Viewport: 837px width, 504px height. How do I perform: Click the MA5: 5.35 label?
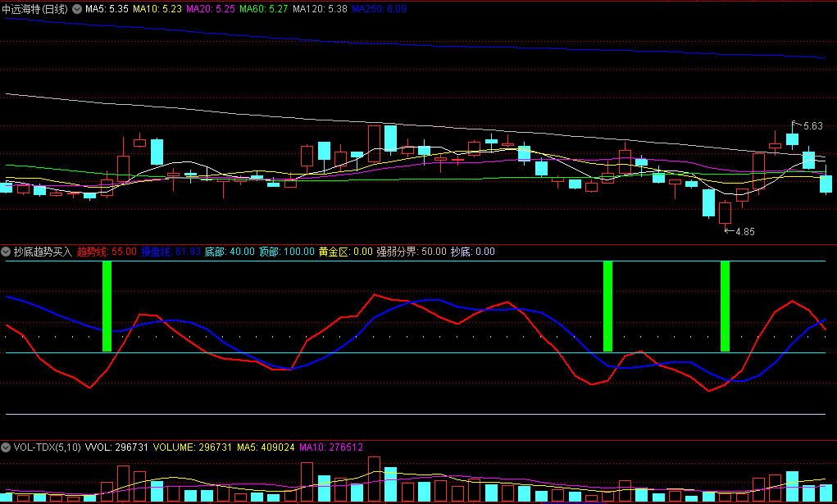coord(107,8)
